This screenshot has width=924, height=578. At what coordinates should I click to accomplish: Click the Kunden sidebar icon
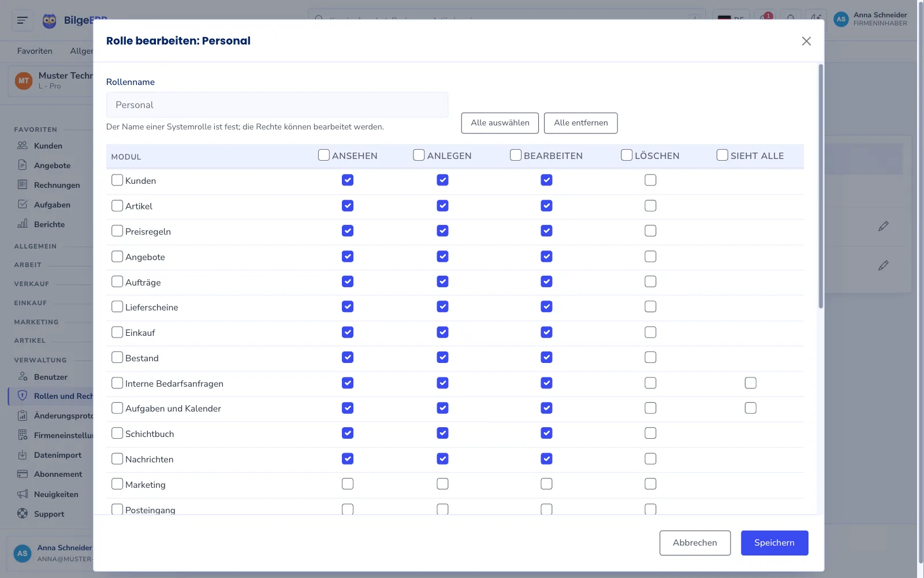[x=23, y=146]
